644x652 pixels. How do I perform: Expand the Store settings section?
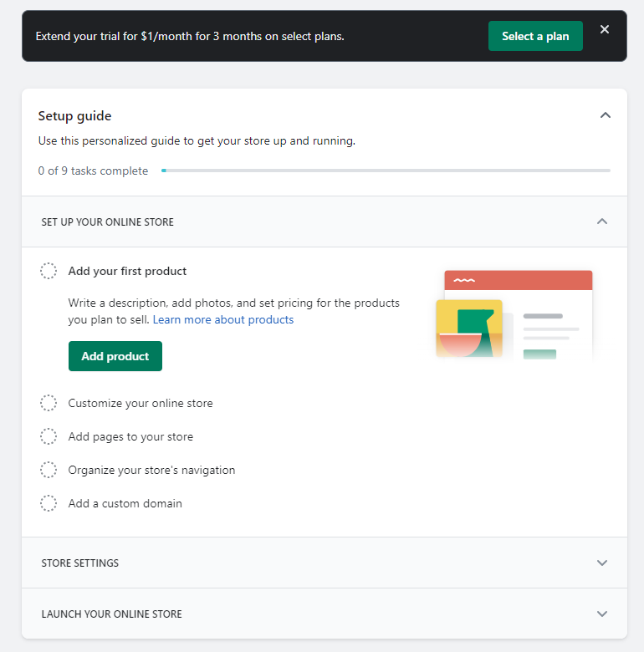coord(602,563)
